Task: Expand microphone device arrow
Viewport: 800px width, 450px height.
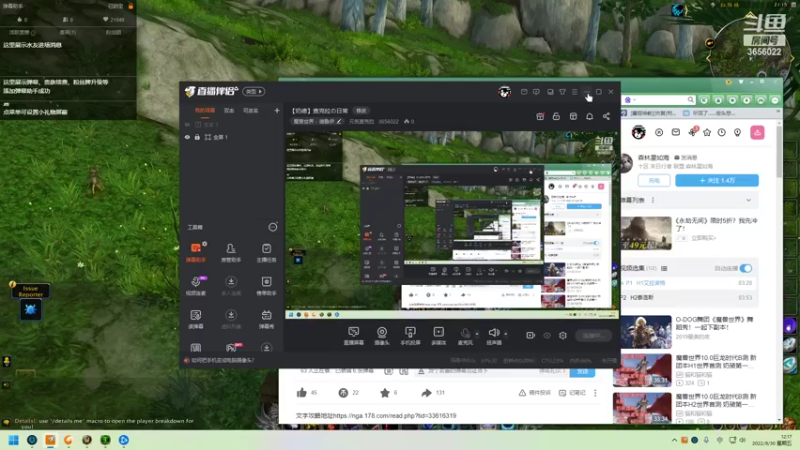Action: coord(477,334)
